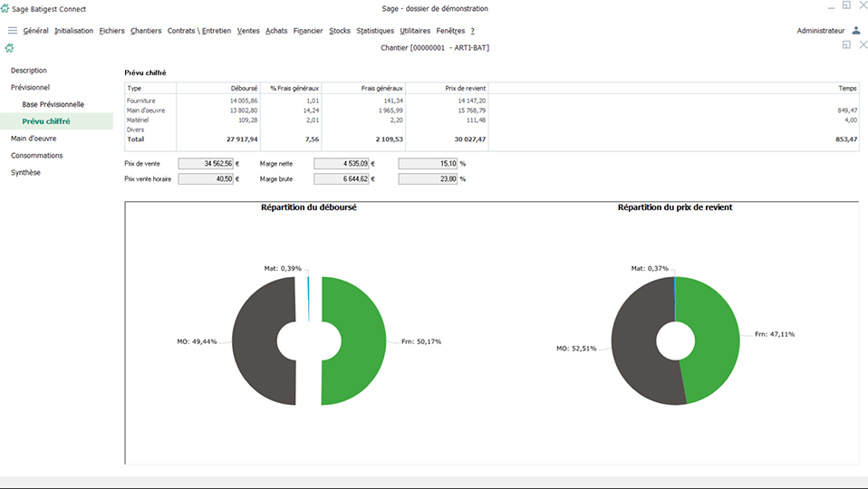This screenshot has height=489, width=868.
Task: Click the Type column header
Action: click(150, 88)
